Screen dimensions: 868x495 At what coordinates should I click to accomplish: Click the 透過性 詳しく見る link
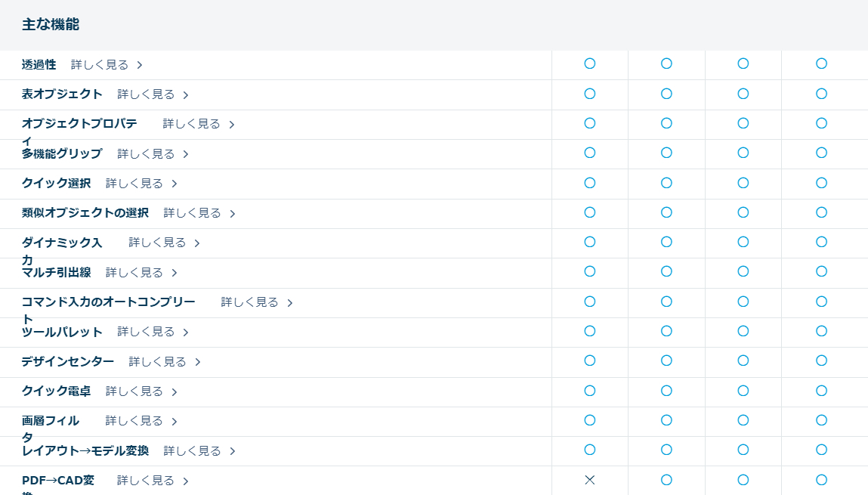pos(100,65)
